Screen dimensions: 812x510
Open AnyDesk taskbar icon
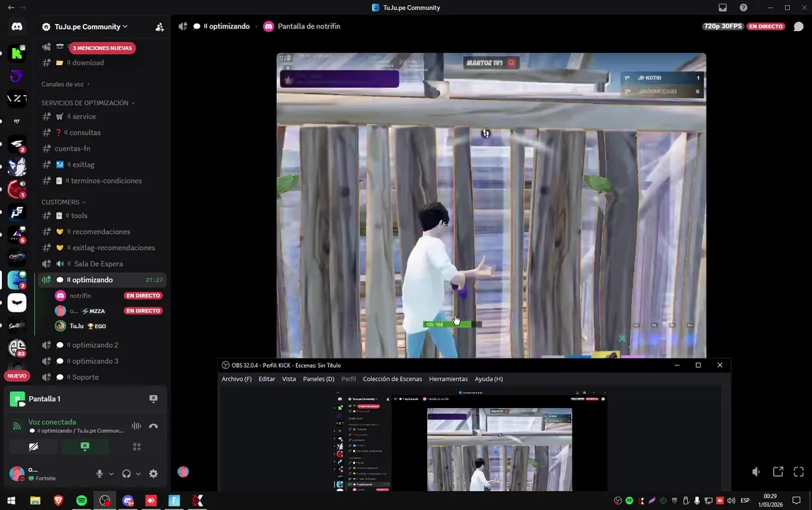(151, 501)
